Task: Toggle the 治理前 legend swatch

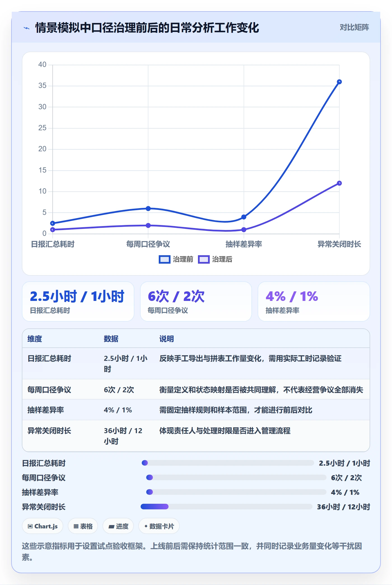Action: pyautogui.click(x=164, y=259)
